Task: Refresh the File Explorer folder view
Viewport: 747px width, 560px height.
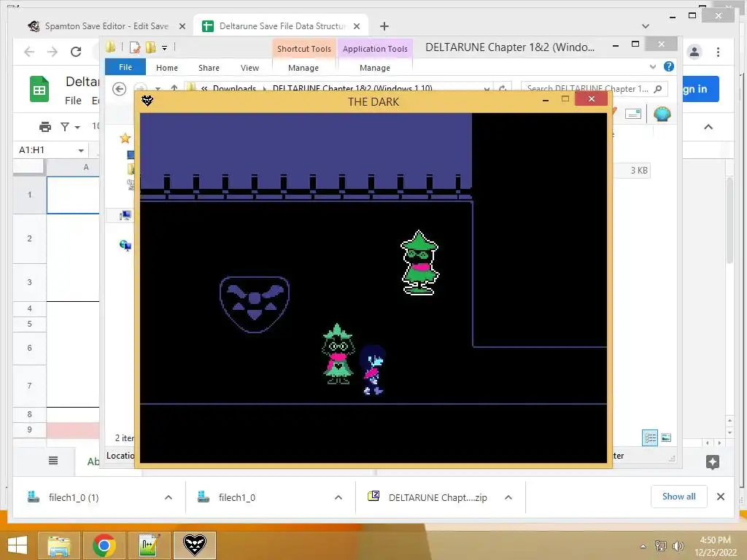Action: point(502,88)
